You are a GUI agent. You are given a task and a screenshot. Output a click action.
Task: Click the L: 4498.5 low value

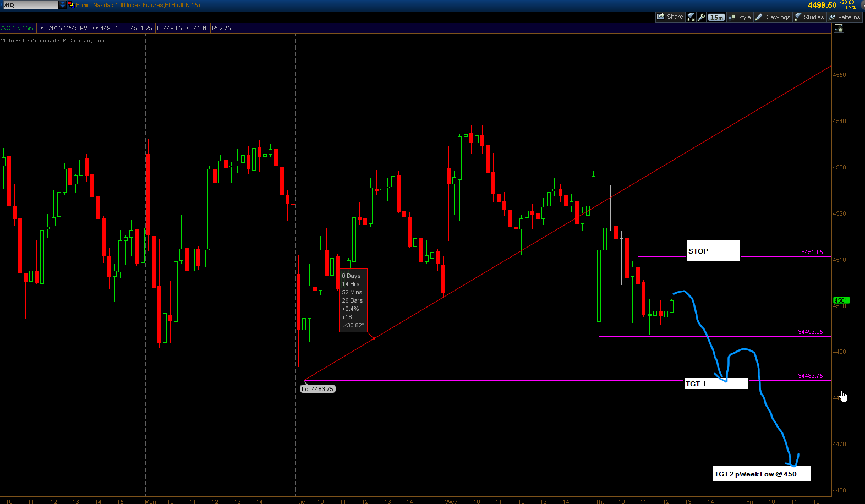[169, 28]
